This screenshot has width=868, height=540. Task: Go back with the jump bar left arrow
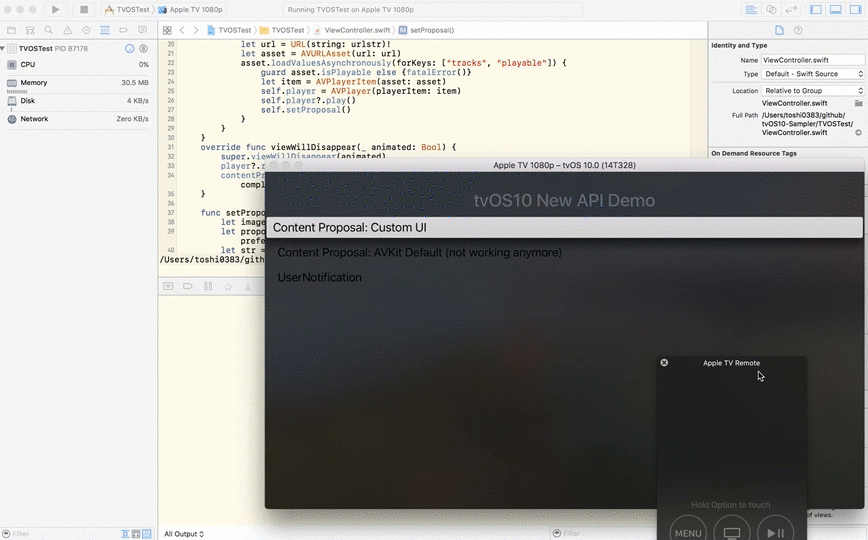(182, 30)
